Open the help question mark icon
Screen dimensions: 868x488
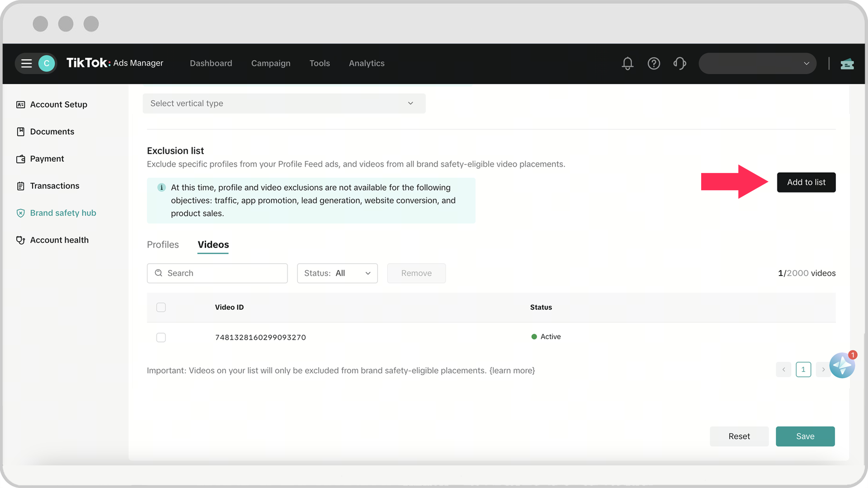pyautogui.click(x=654, y=63)
